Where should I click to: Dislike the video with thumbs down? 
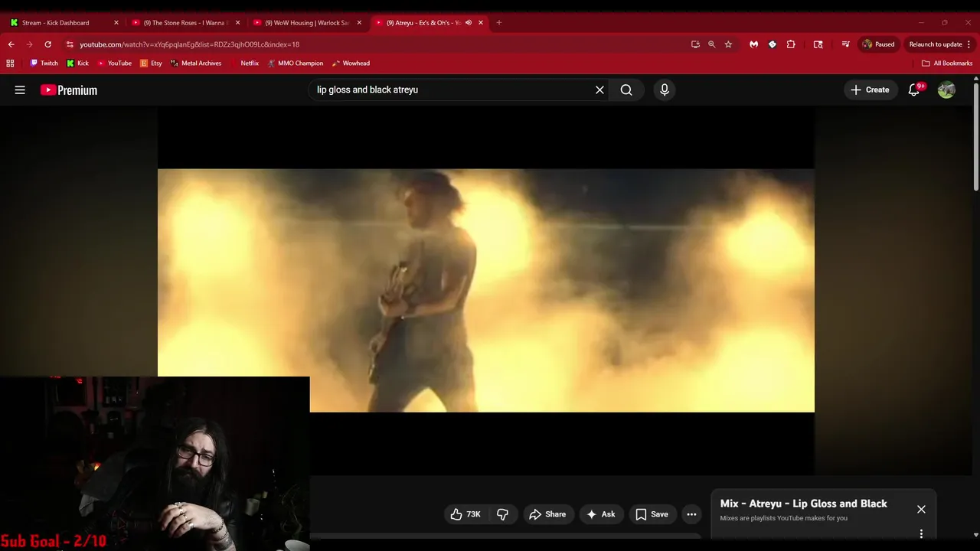click(503, 514)
